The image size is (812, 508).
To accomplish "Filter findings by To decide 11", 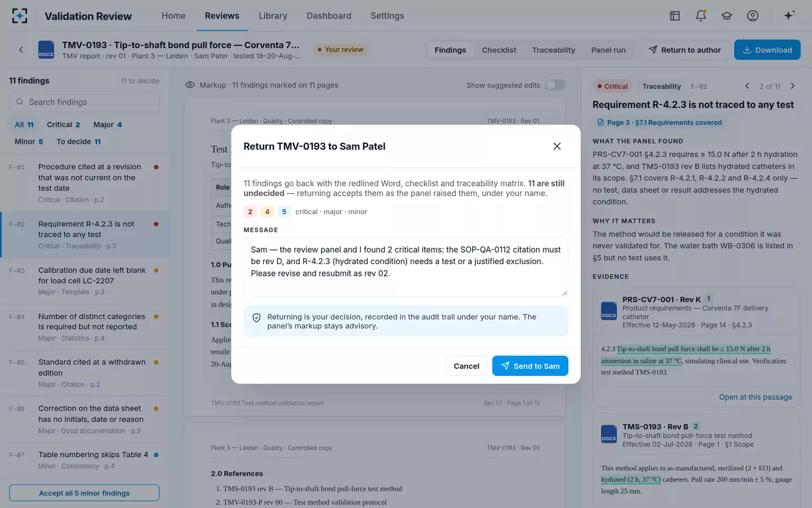I will point(78,141).
